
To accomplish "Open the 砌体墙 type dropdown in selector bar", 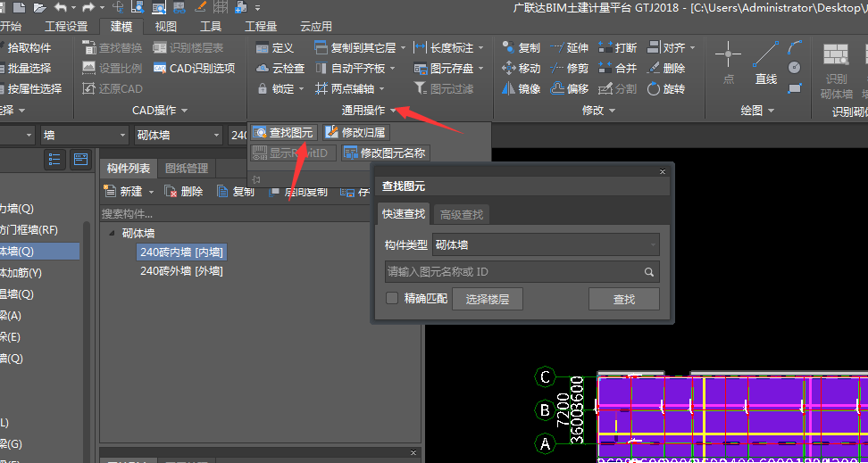I will 179,136.
